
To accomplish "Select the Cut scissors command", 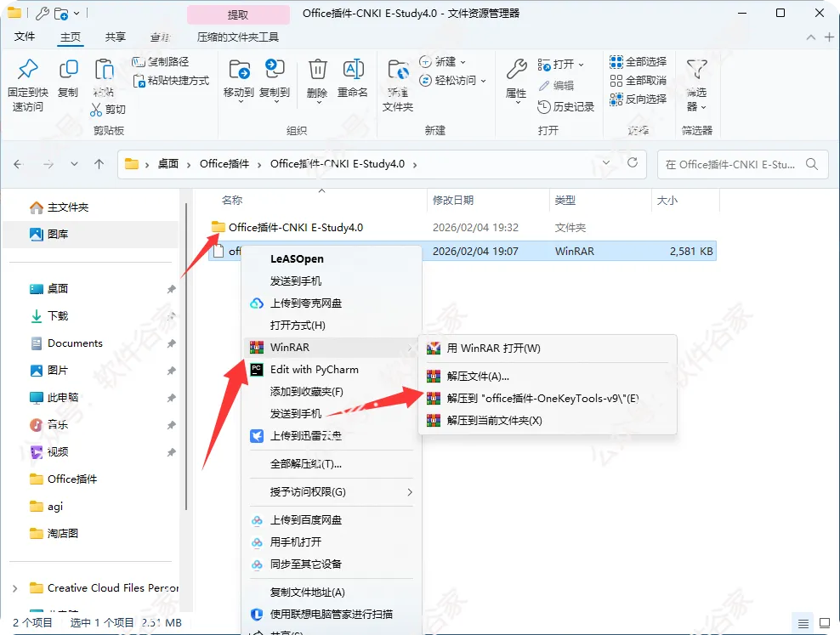I will [x=108, y=109].
